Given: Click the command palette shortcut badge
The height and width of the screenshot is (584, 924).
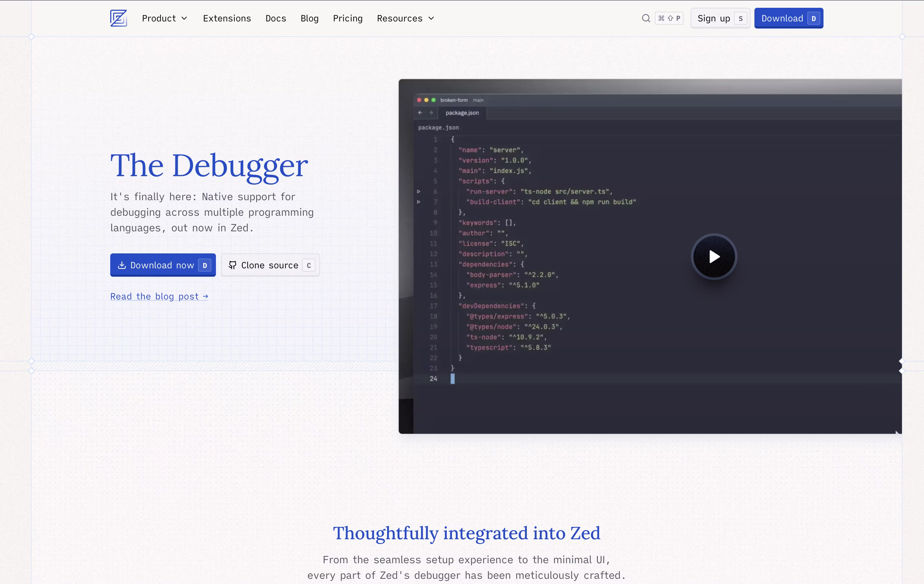Looking at the screenshot, I should pyautogui.click(x=669, y=18).
